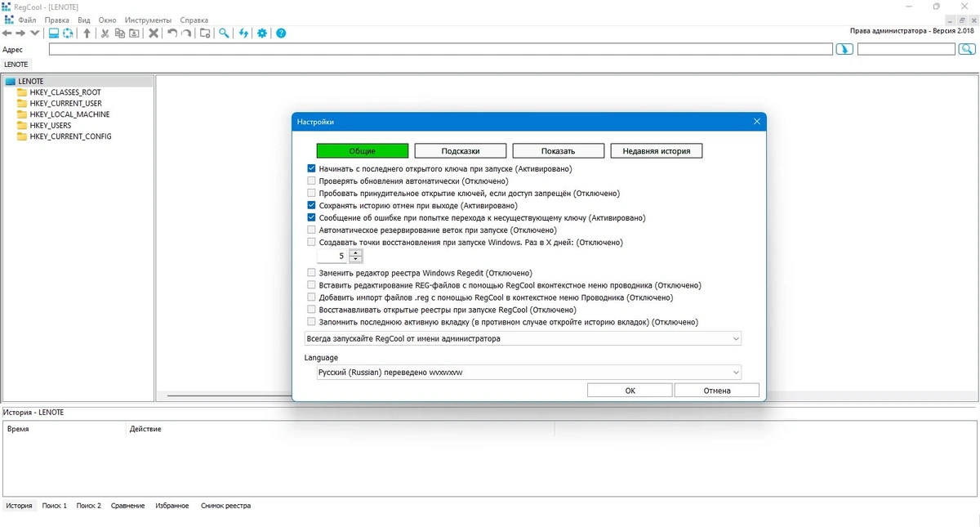Switch to the Показать settings tab
980x527 pixels.
559,151
